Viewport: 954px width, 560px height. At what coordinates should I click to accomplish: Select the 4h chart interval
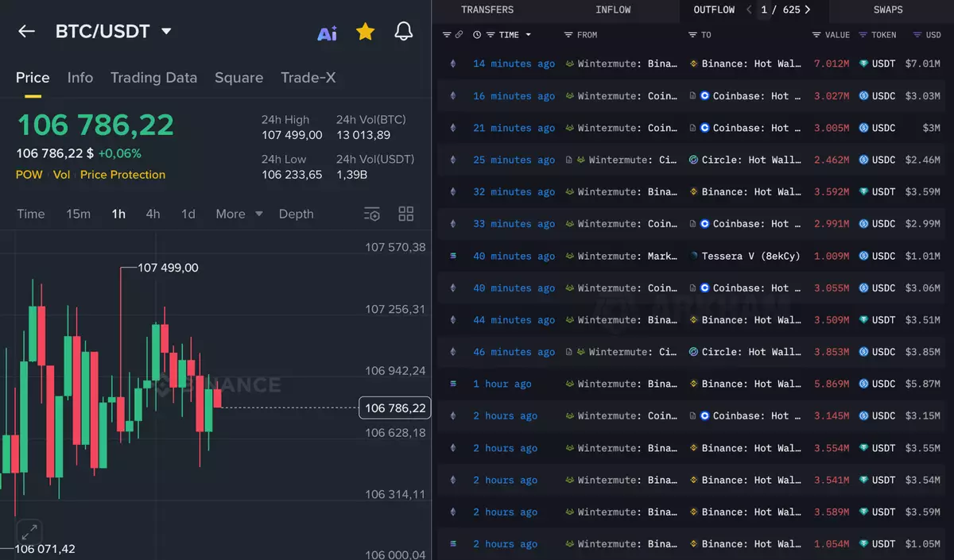pos(153,214)
